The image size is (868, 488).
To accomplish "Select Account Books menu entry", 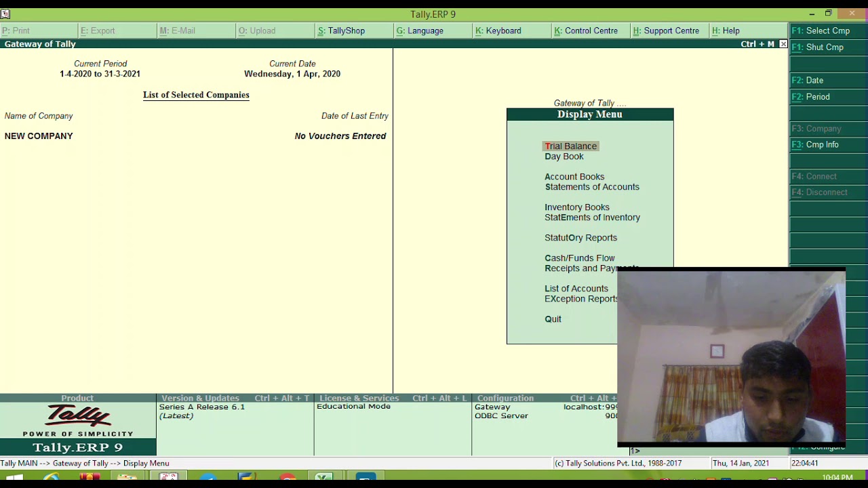I will [574, 177].
